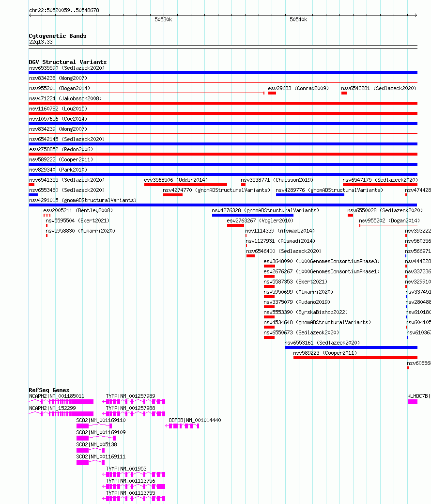Viewport: 431px width, 504px height.
Task: Click the nsv6535590 (Sedlazeck2020) variant label
Action: tap(67, 68)
